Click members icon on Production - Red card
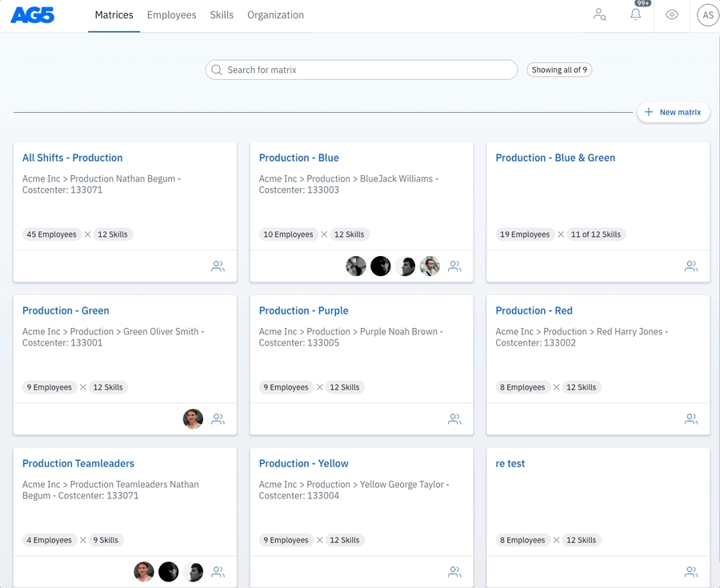The height and width of the screenshot is (588, 720). tap(691, 419)
